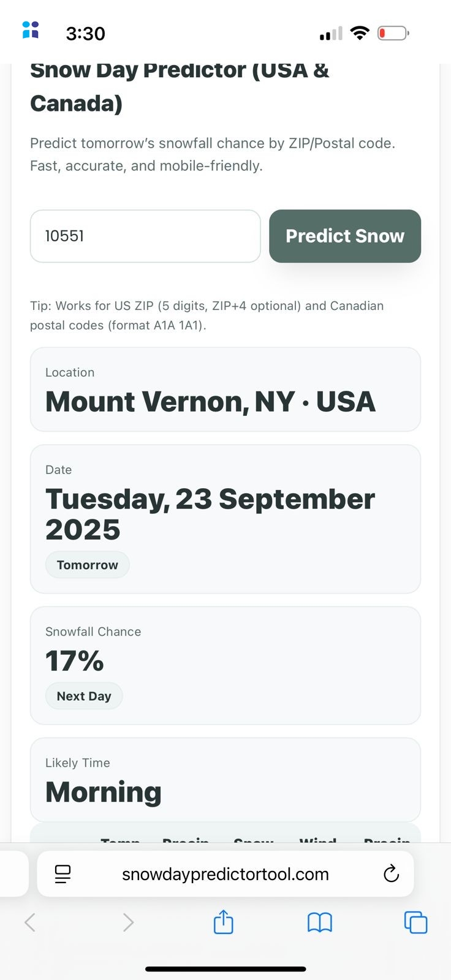The image size is (451, 980).
Task: Tap the 3:30 clock in status bar
Action: click(86, 34)
